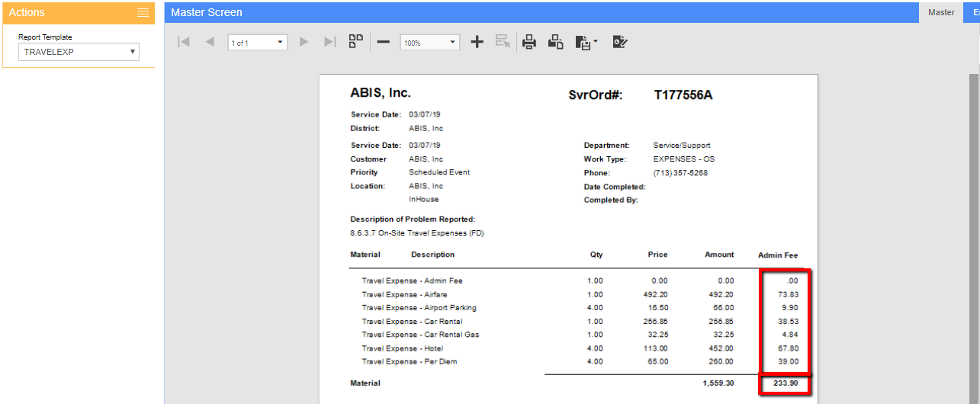This screenshot has width=980, height=404.
Task: Switch to the Master tab
Action: (941, 12)
